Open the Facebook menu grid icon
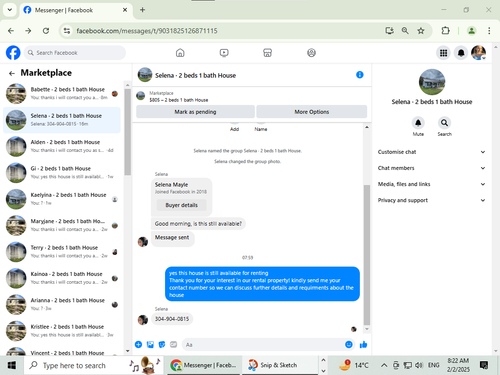 click(x=443, y=53)
